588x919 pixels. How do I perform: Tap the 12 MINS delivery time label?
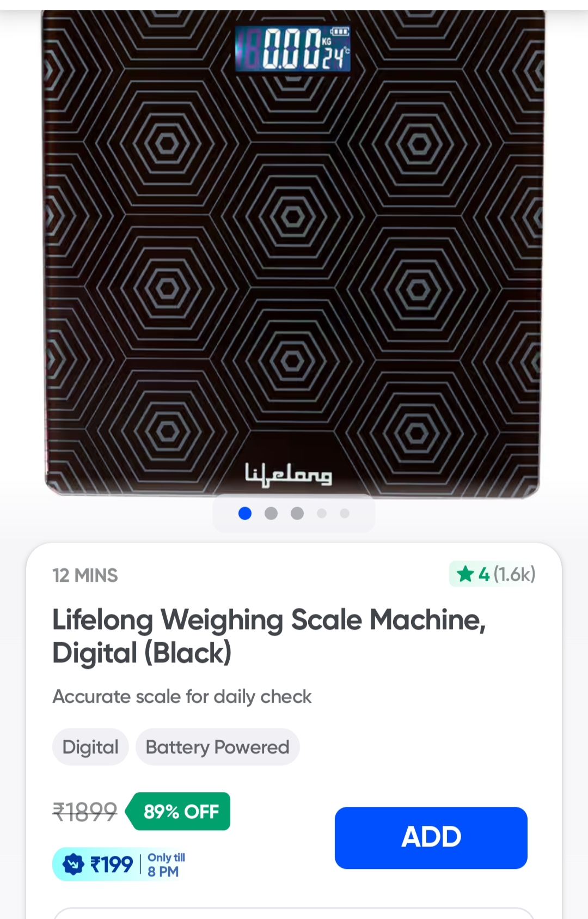(x=85, y=575)
